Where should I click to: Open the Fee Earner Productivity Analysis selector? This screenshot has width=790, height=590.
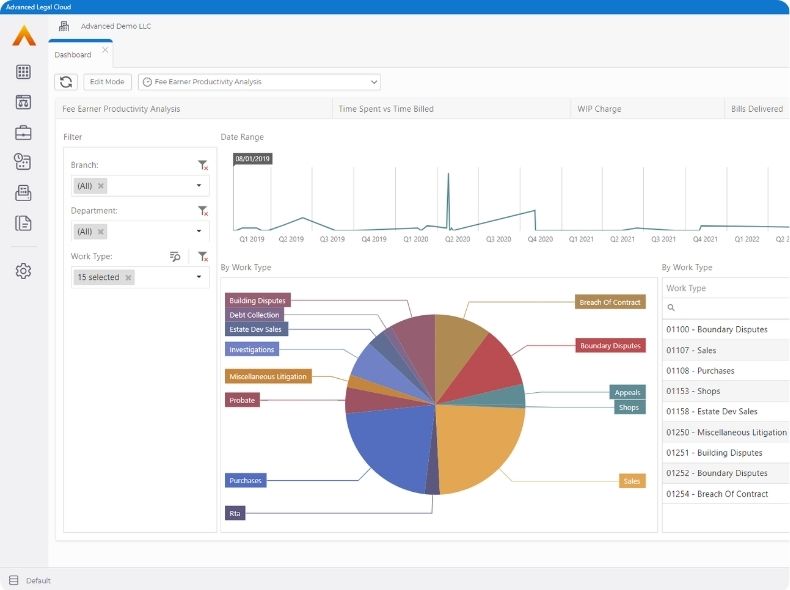[259, 82]
